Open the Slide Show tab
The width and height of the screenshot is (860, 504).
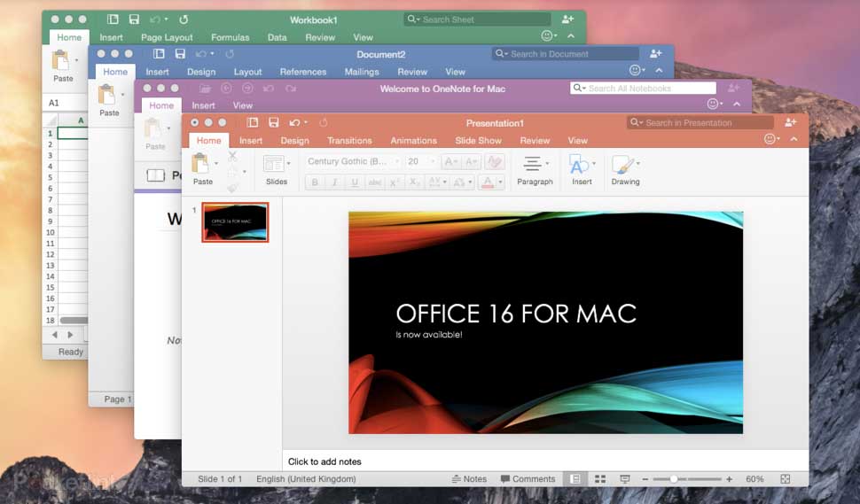pyautogui.click(x=478, y=141)
